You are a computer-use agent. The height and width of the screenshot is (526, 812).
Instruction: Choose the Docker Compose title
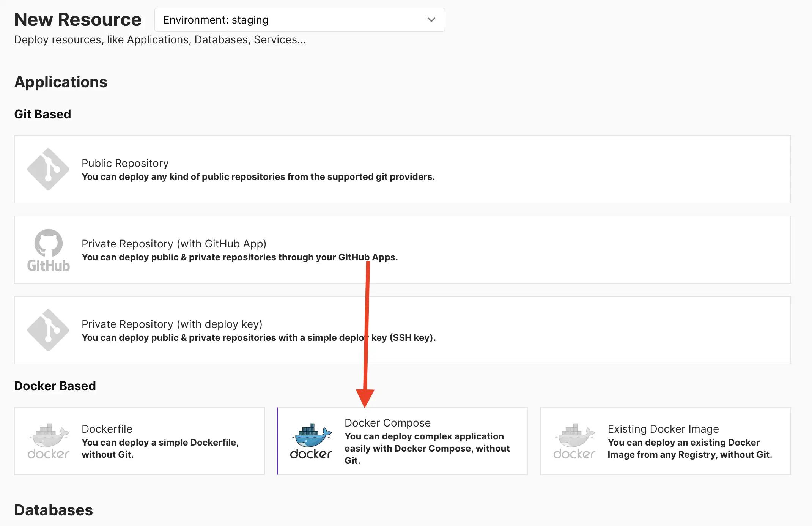387,423
